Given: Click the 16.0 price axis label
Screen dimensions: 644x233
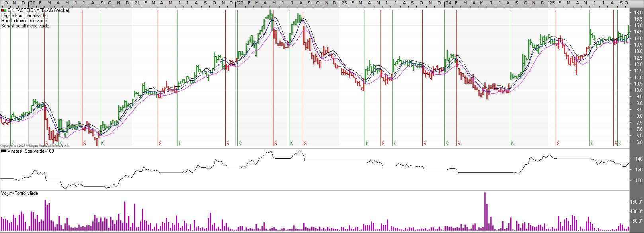Looking at the screenshot, I should coord(638,13).
